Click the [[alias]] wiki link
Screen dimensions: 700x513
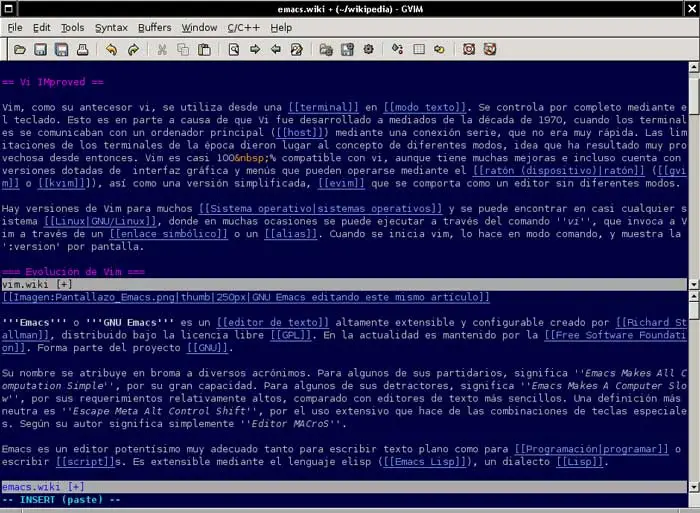(290, 234)
